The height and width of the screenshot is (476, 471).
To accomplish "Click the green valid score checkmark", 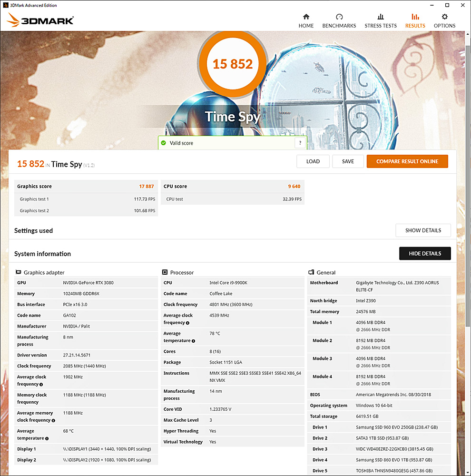I will coord(164,143).
